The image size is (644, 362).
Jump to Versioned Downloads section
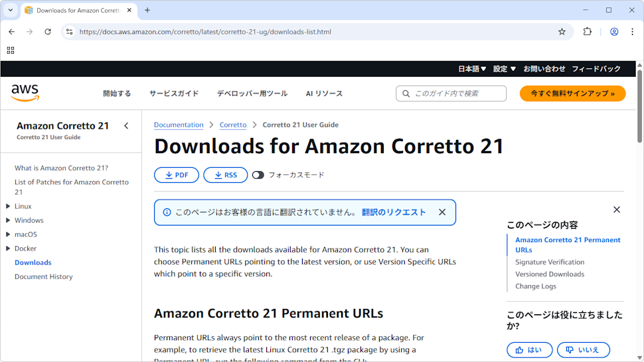(x=550, y=274)
